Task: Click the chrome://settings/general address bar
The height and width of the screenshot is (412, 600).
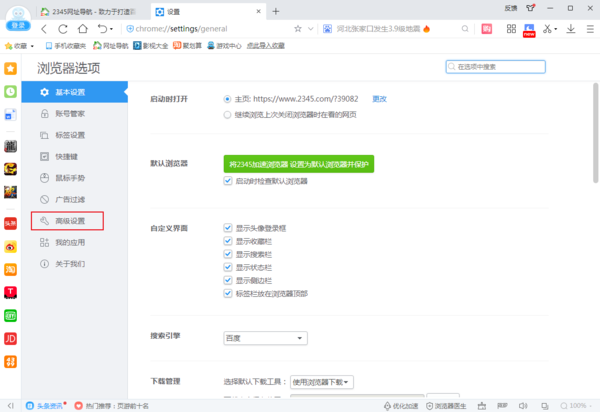Action: click(x=209, y=29)
